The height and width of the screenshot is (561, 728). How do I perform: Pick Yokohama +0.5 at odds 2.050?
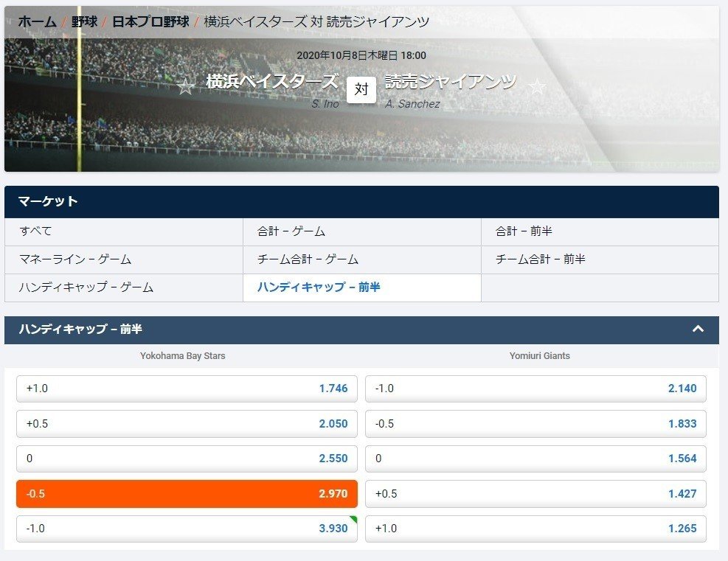tap(187, 424)
